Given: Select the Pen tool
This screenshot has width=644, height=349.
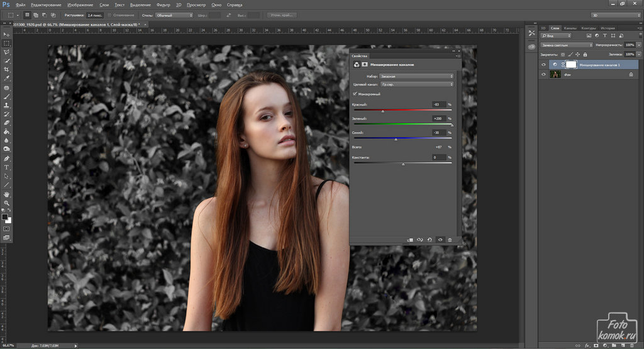Looking at the screenshot, I should pos(6,158).
